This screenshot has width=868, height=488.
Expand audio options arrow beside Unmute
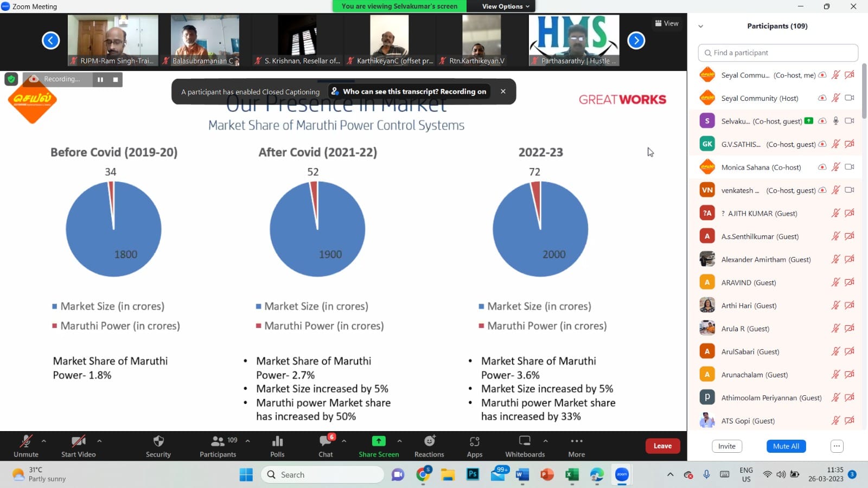[x=44, y=441]
